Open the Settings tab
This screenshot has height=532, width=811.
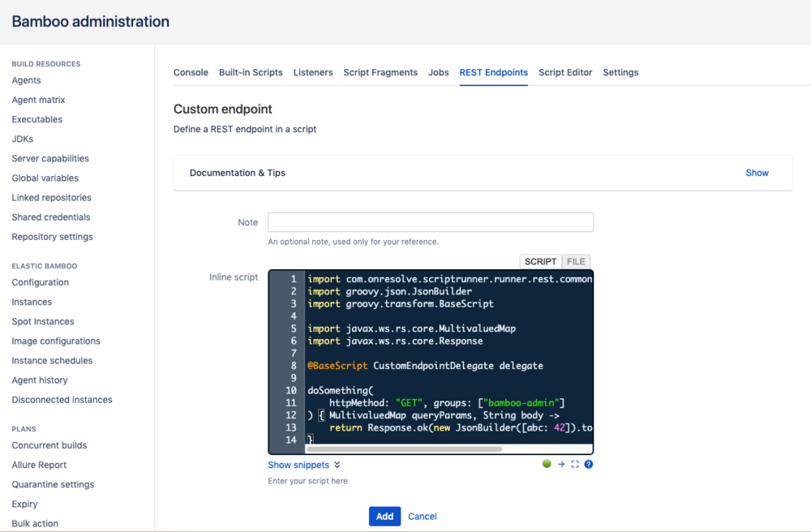(x=620, y=72)
